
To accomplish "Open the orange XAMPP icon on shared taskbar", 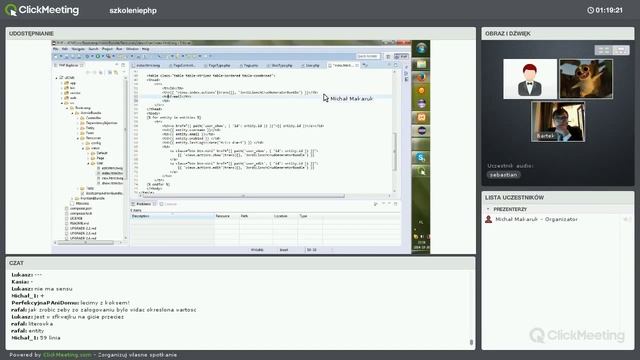I will (x=421, y=117).
